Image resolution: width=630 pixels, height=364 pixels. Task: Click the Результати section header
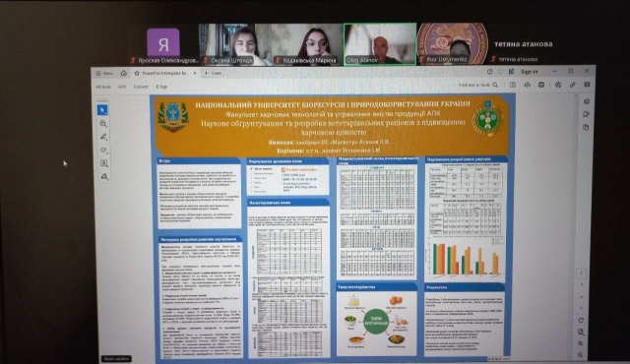[x=465, y=287]
